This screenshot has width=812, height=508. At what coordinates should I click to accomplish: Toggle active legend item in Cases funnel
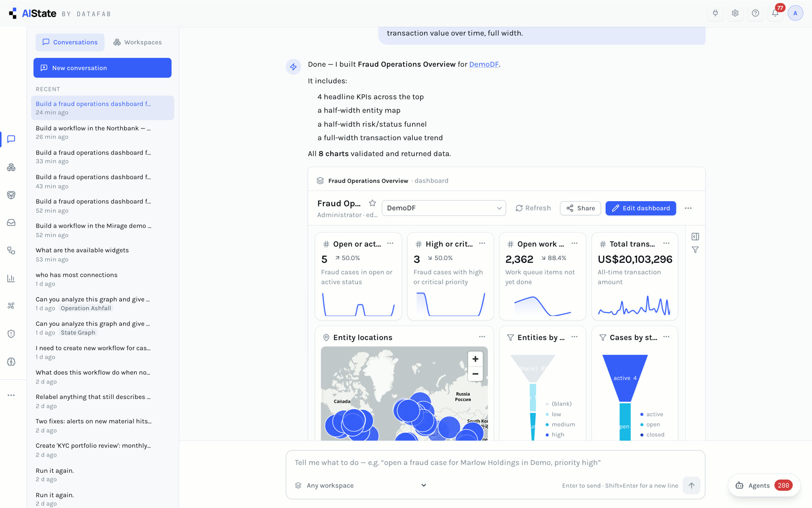pyautogui.click(x=651, y=414)
